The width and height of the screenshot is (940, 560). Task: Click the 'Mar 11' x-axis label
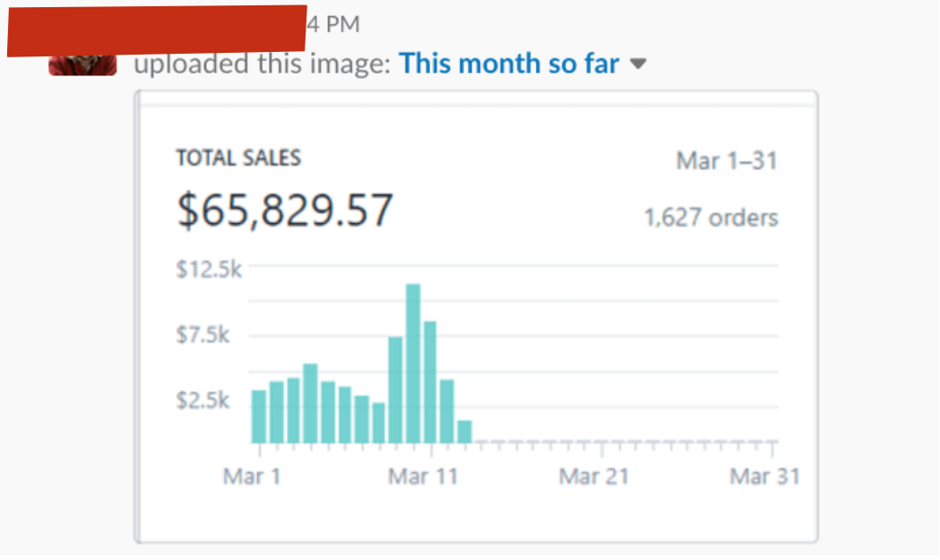point(422,476)
